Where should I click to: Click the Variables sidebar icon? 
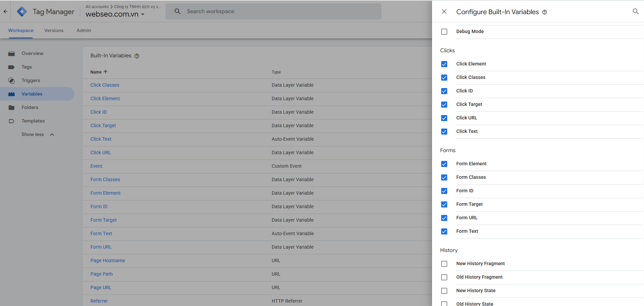coord(11,94)
